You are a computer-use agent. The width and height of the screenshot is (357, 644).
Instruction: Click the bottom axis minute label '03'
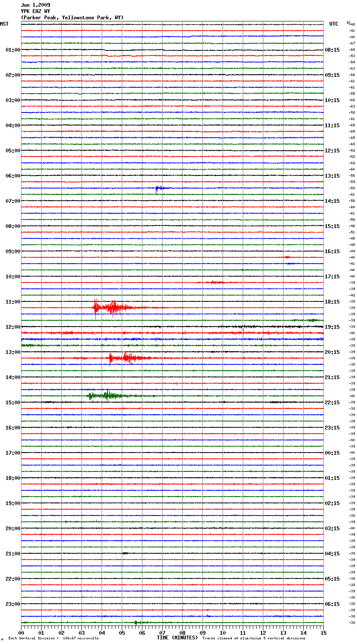pos(81,633)
